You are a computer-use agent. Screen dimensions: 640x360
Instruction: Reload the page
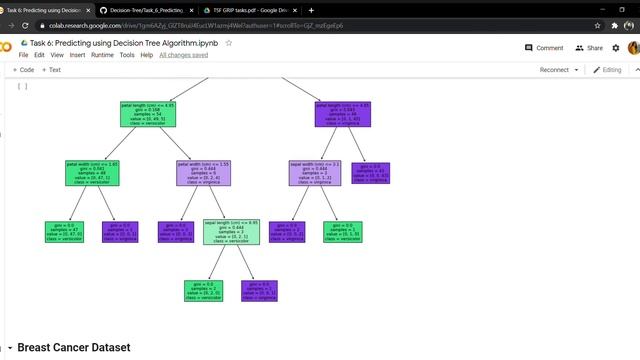coord(25,25)
